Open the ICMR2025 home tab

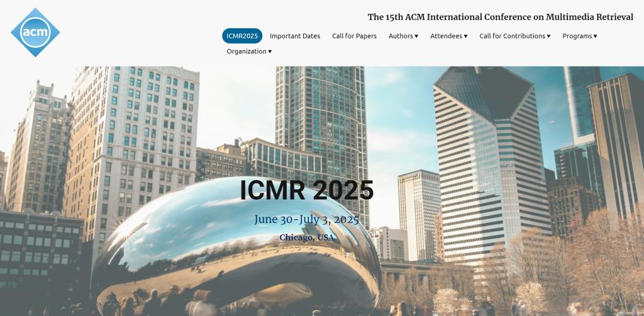[x=242, y=36]
